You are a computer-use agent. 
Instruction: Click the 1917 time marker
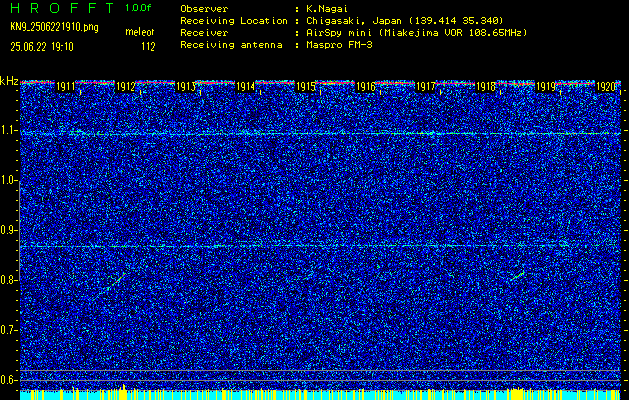tap(426, 87)
